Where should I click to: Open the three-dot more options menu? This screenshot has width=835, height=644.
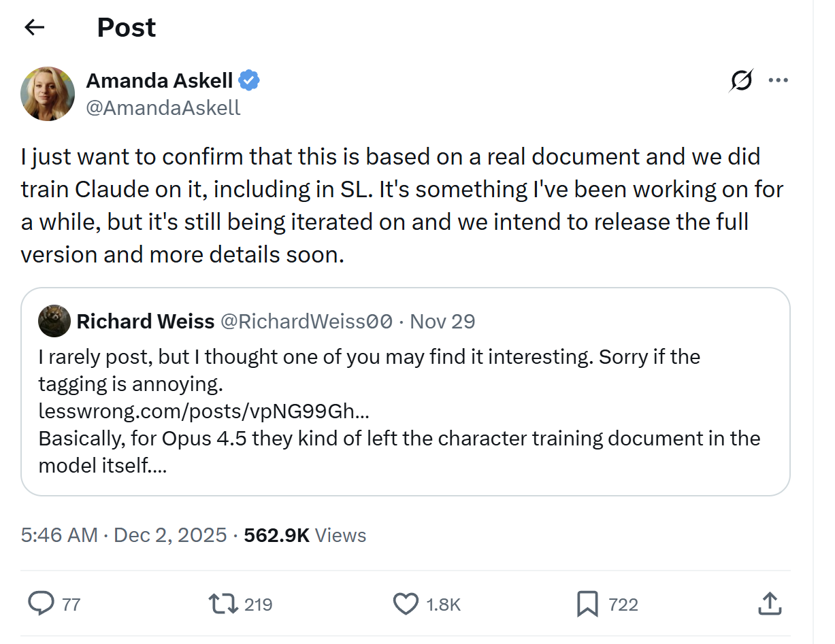[x=778, y=81]
